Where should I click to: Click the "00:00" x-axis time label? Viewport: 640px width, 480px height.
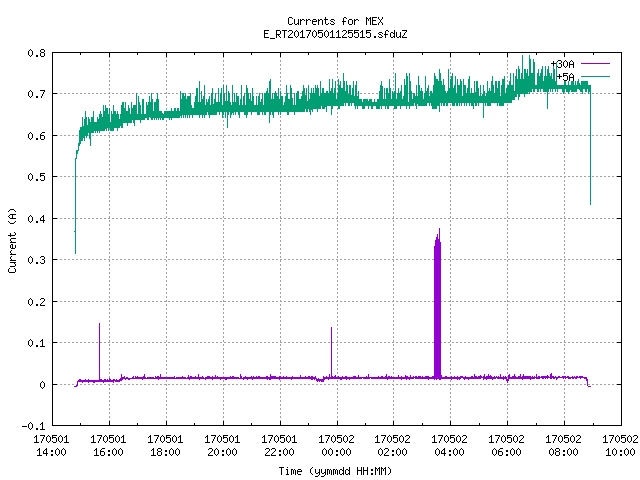point(336,452)
